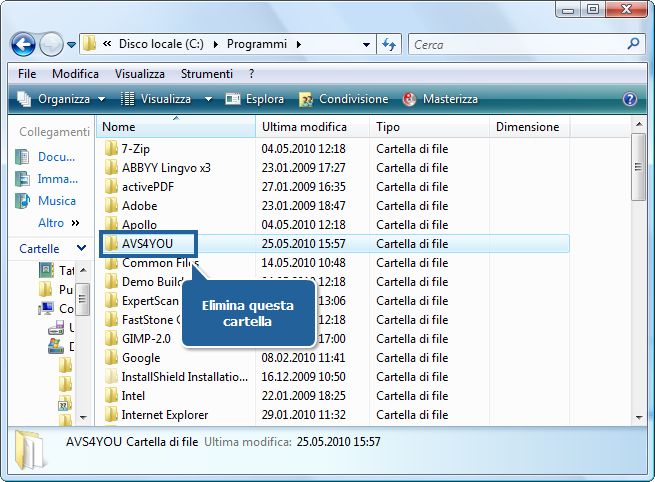The width and height of the screenshot is (655, 482).
Task: Click the Masterizza toolbar button
Action: click(440, 99)
